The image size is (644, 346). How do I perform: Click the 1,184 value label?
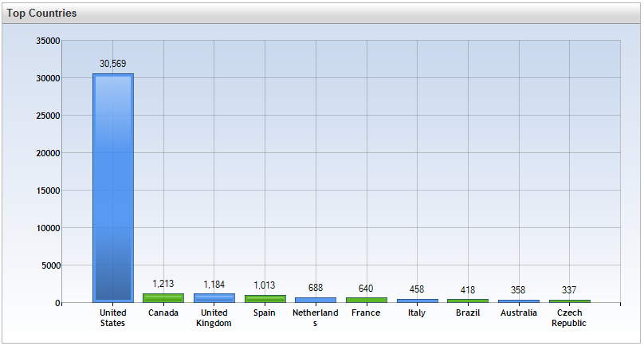(x=214, y=285)
